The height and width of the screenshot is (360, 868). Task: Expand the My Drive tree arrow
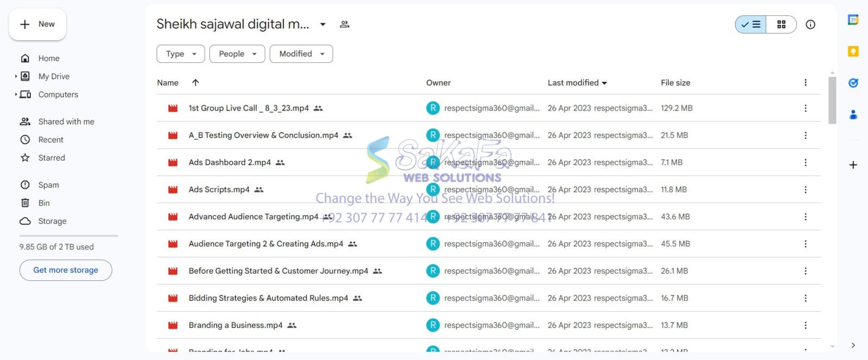pyautogui.click(x=16, y=76)
